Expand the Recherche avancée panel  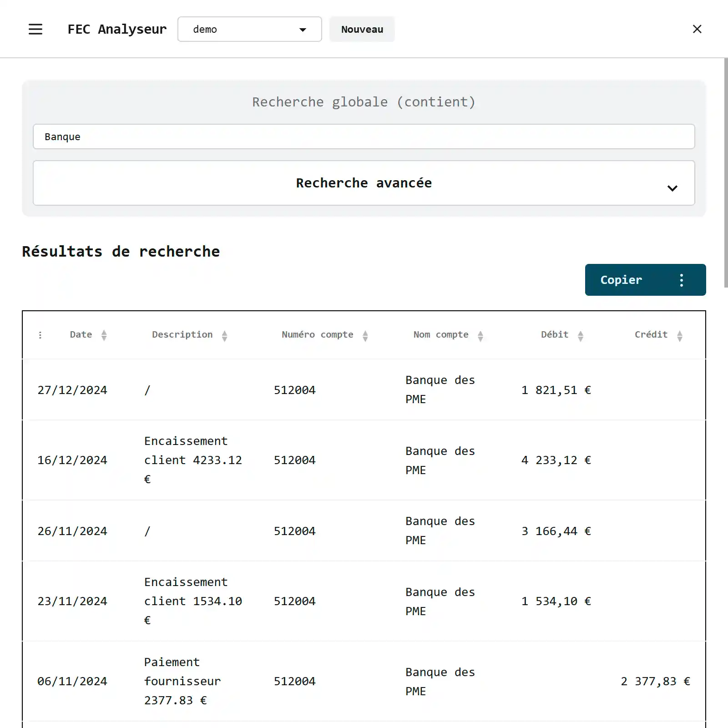coord(363,183)
